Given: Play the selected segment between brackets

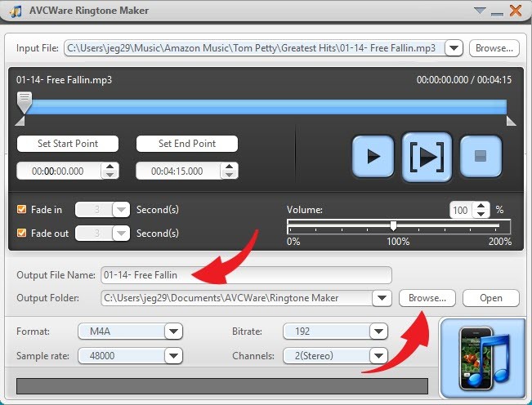Looking at the screenshot, I should 427,157.
